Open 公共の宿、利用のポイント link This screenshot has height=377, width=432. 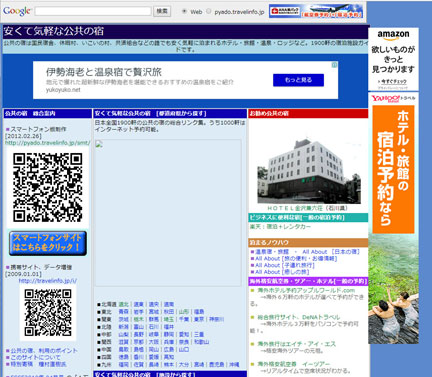44,351
